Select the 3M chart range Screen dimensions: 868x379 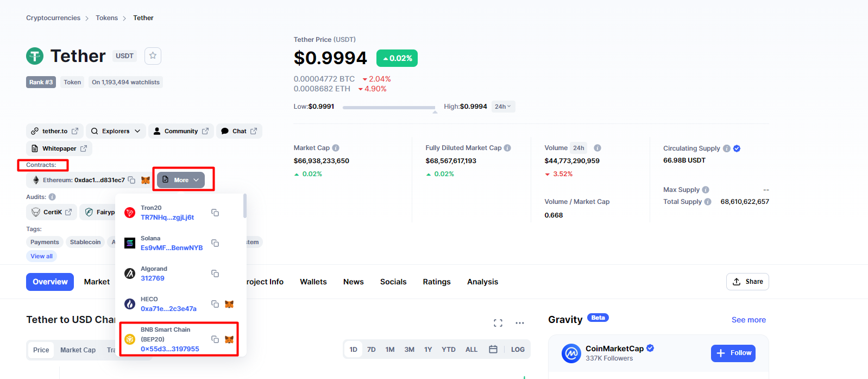410,349
